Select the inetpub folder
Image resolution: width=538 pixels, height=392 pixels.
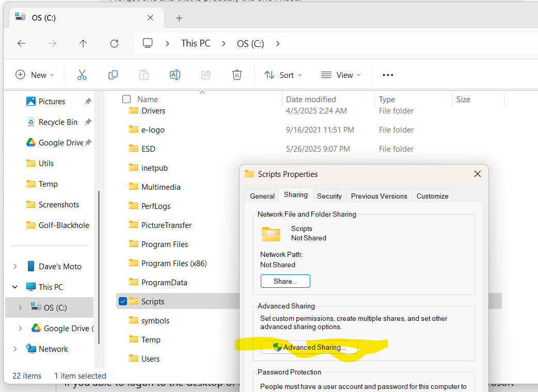click(x=154, y=168)
